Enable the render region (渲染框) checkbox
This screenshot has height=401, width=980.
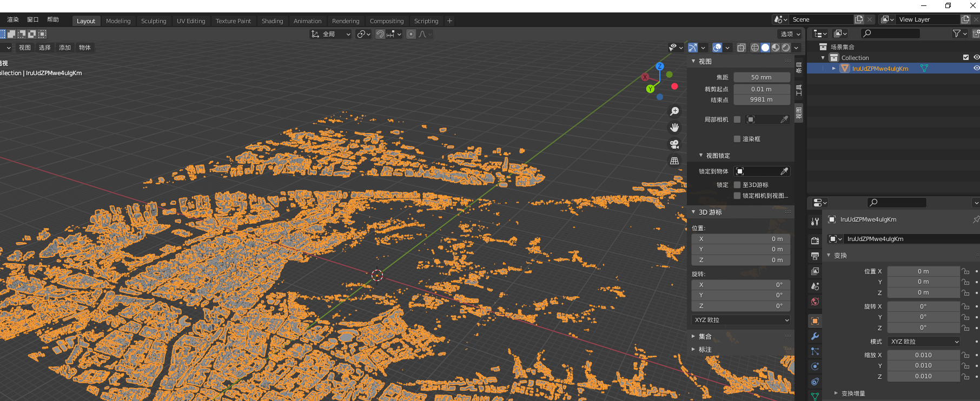737,139
